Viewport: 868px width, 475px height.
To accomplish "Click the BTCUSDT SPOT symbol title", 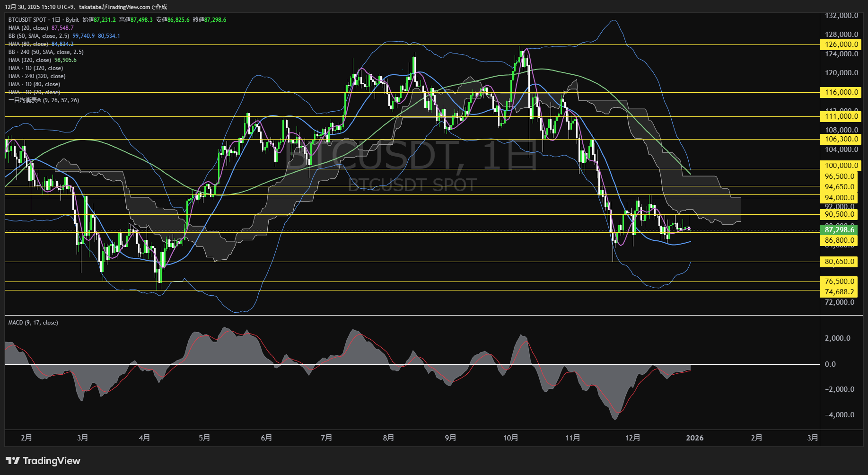I will 27,20.
